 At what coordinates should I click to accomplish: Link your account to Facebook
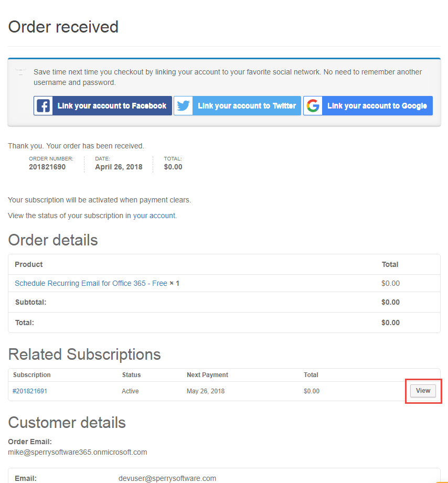tap(103, 105)
